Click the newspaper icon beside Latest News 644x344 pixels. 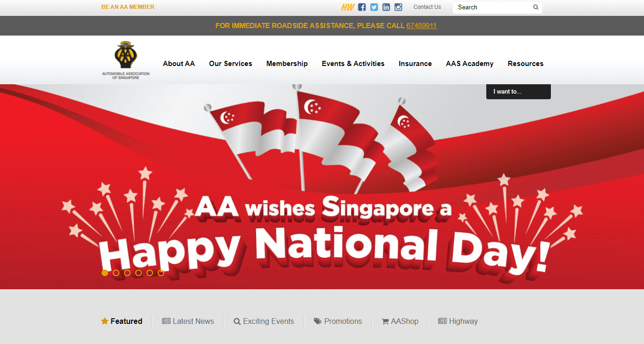pyautogui.click(x=166, y=321)
